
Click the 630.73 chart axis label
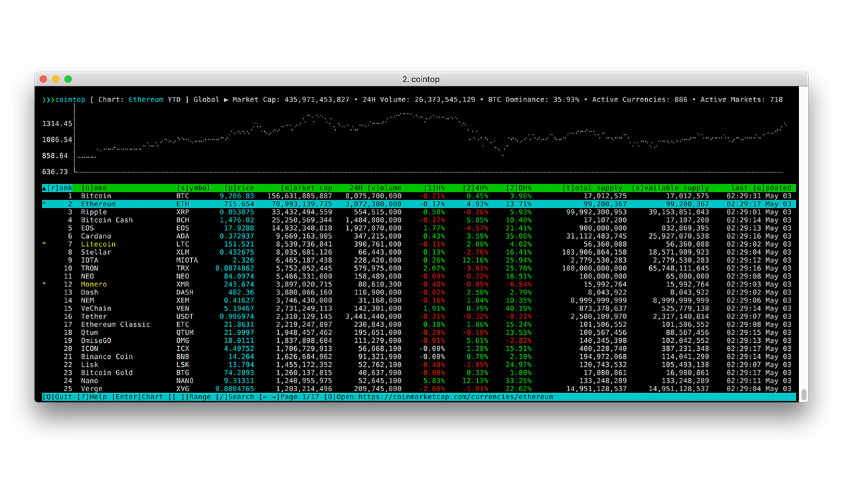pos(55,172)
